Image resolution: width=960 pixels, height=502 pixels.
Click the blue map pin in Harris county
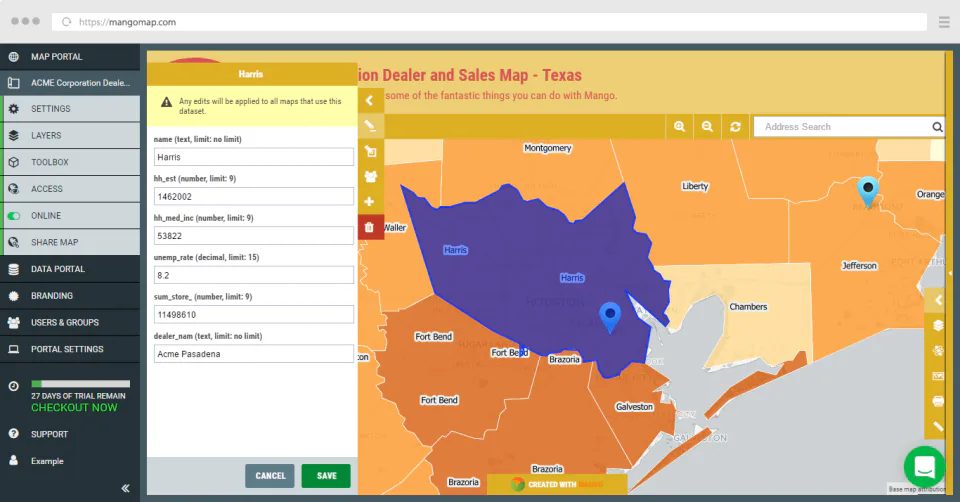(x=610, y=316)
